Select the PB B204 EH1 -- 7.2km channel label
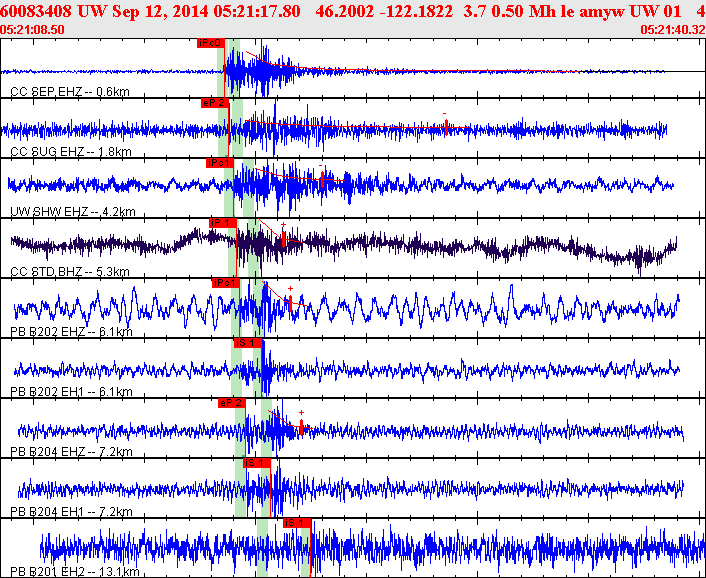 pos(71,512)
